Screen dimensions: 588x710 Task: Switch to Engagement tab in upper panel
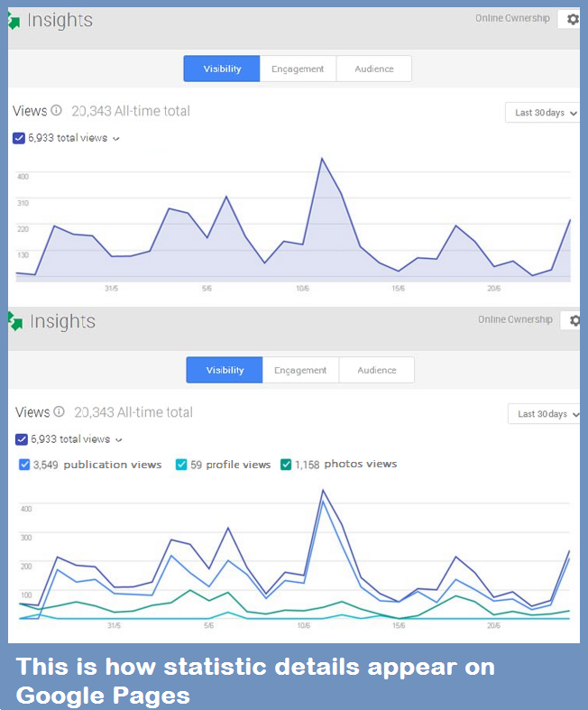click(x=298, y=69)
